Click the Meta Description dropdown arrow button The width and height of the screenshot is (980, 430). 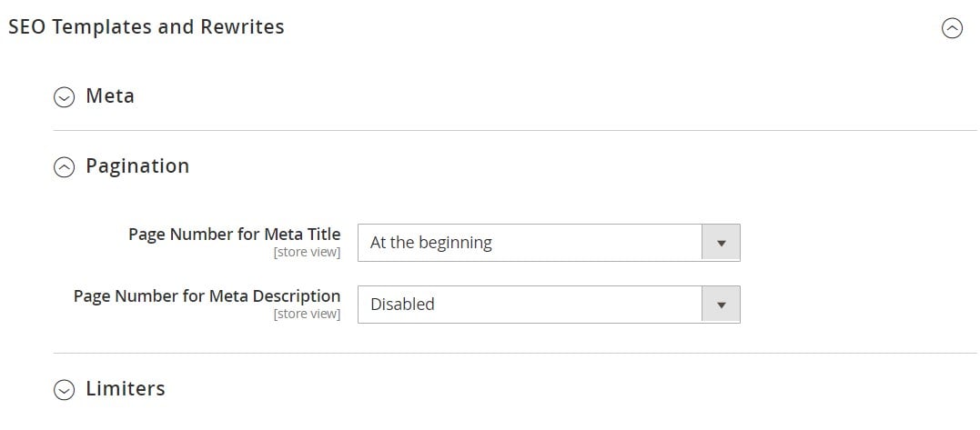722,305
